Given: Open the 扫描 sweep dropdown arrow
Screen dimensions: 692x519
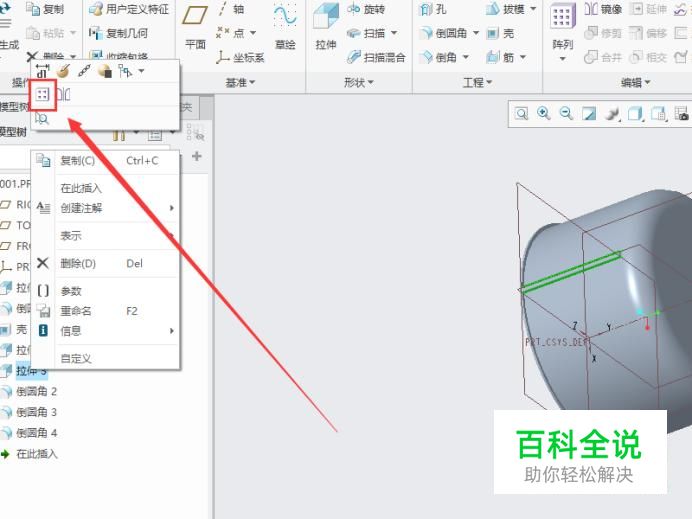Looking at the screenshot, I should [394, 33].
